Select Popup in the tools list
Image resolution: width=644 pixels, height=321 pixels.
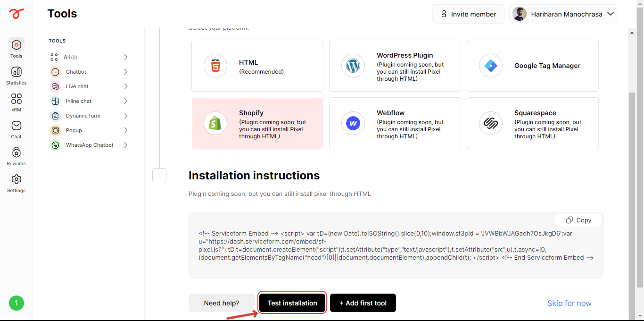[x=89, y=130]
